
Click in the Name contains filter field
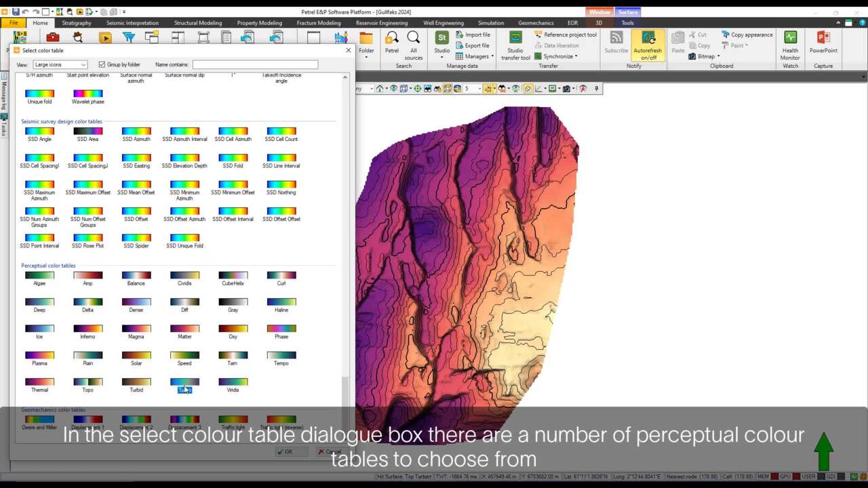pos(255,64)
